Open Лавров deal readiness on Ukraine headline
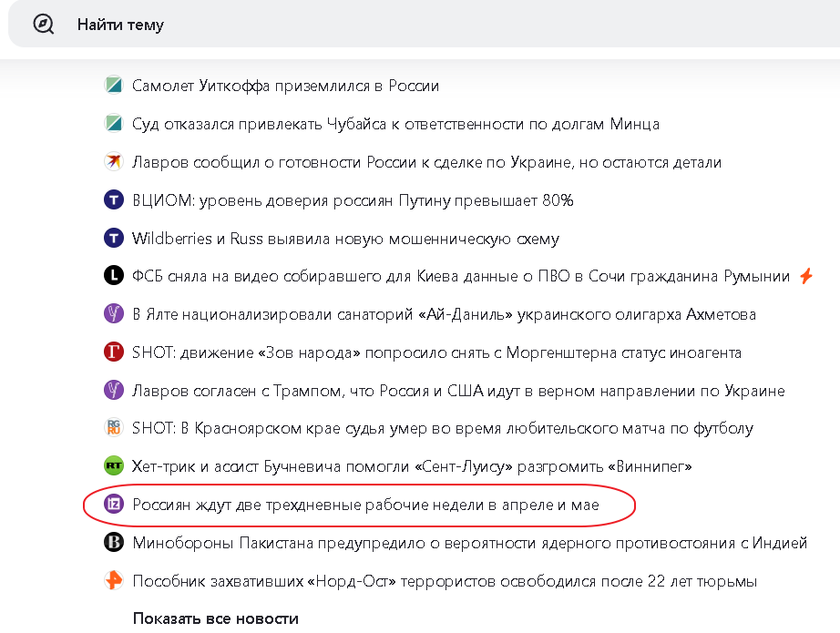 426,162
